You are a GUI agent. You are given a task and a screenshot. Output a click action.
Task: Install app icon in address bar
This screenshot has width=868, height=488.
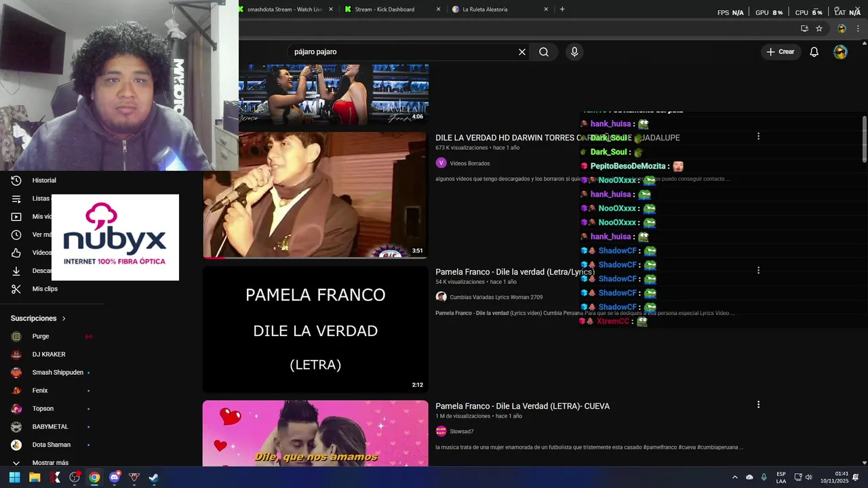click(804, 28)
